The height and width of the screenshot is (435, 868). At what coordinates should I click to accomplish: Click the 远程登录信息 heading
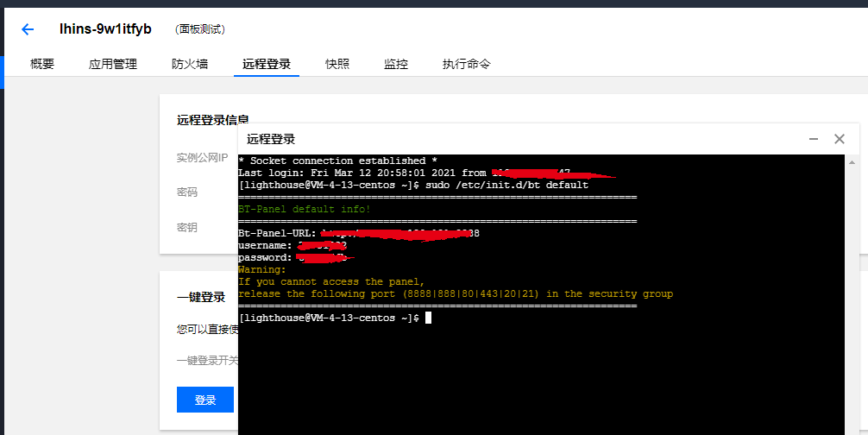[x=213, y=120]
